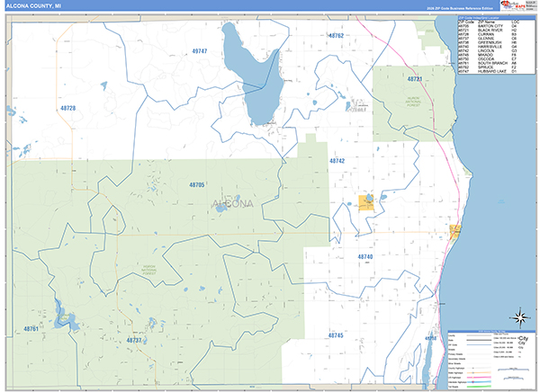Click the Huron National Forest label near 48721
The height and width of the screenshot is (392, 540).
point(413,102)
